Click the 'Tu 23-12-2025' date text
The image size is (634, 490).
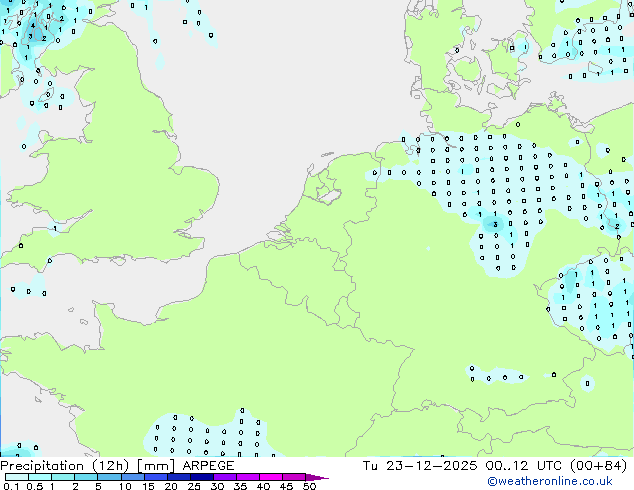421,466
